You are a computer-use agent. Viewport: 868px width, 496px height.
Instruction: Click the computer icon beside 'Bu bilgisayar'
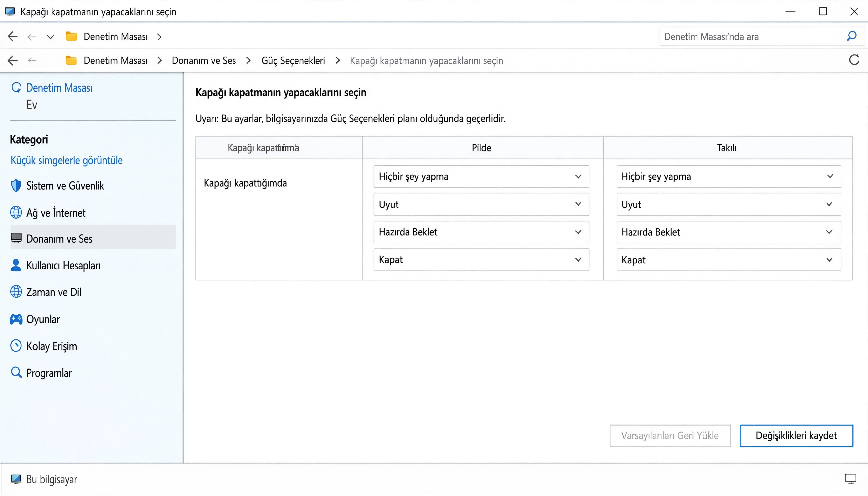point(16,479)
